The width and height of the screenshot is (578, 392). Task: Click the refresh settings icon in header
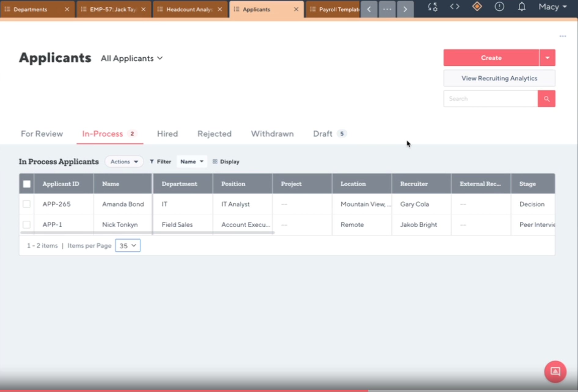coord(433,7)
